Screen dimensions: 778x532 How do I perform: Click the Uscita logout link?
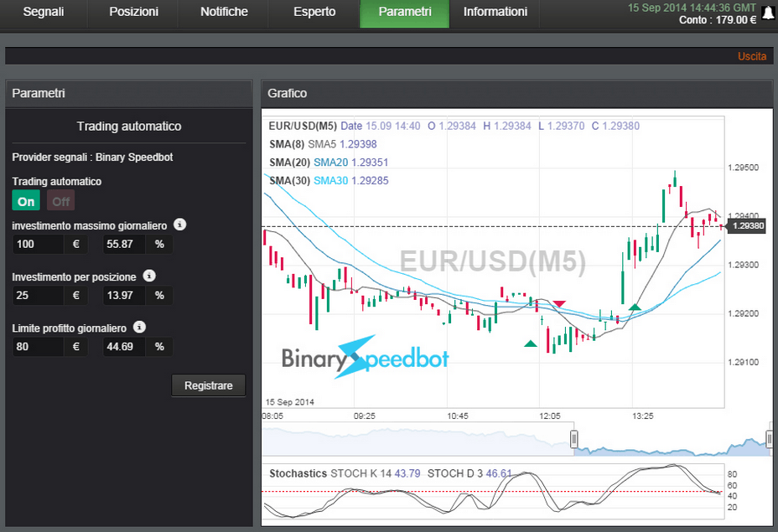(x=752, y=56)
